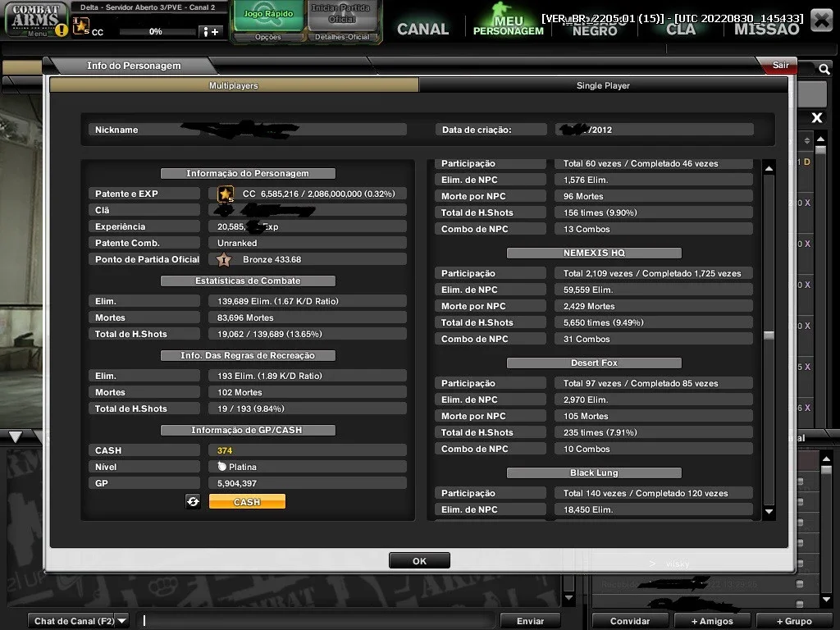
Task: Click the white X above side list
Action: (x=816, y=118)
